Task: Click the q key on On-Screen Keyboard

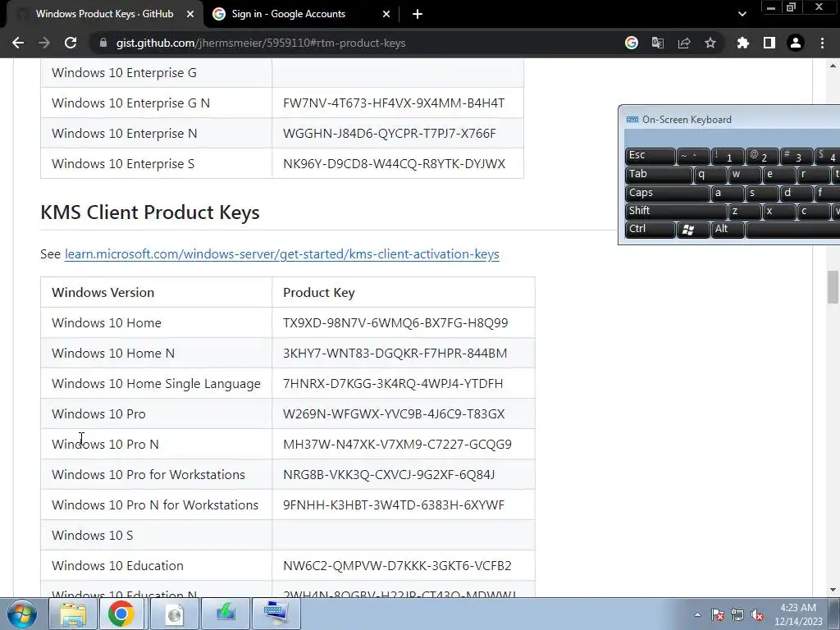Action: (710, 175)
